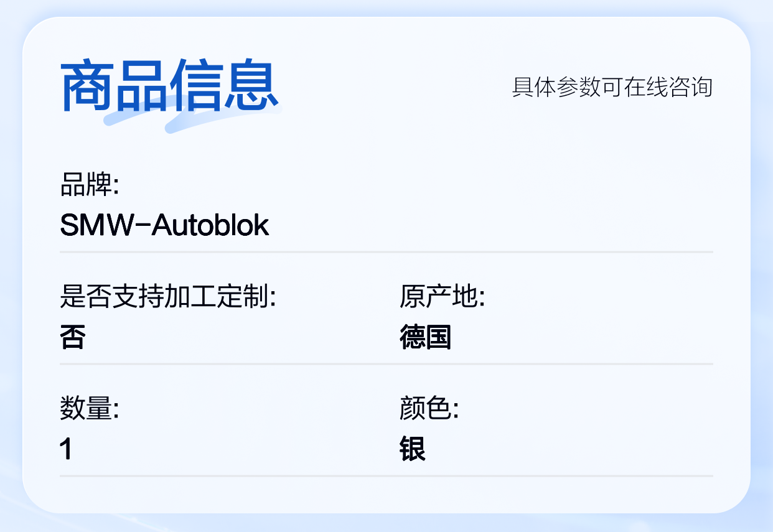Click the light blue brush stroke under heading

pyautogui.click(x=193, y=116)
